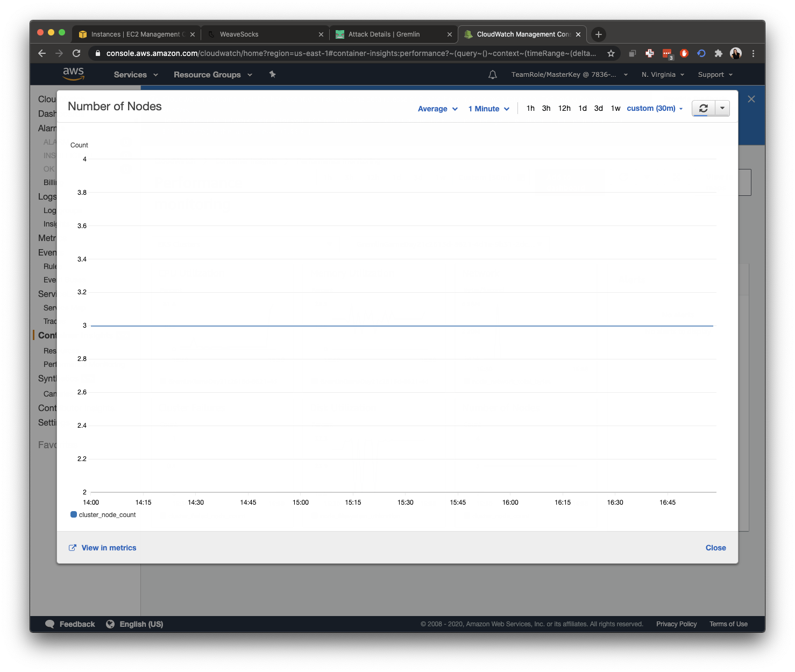The height and width of the screenshot is (672, 795).
Task: Open the 1 Minute period dropdown
Action: pyautogui.click(x=488, y=109)
